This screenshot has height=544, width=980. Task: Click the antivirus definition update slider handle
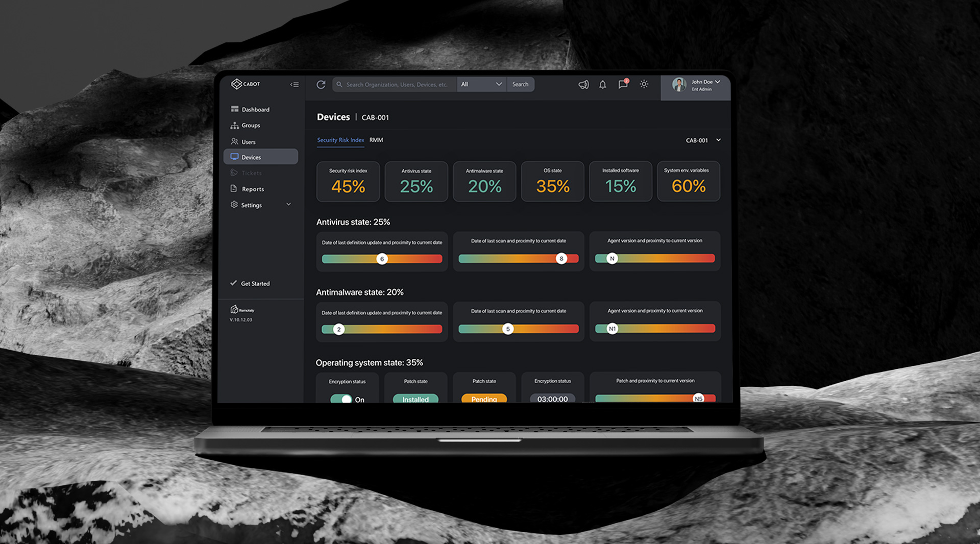(382, 259)
